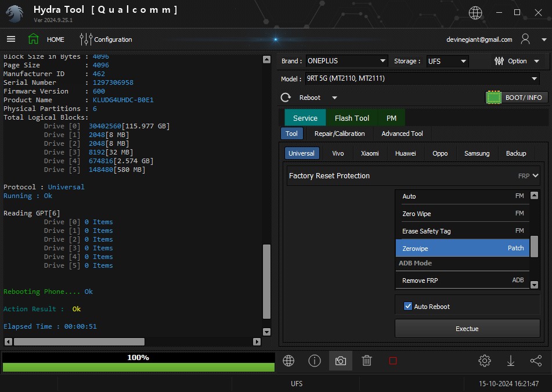
Task: Select the Samsung brand tab
Action: [x=477, y=153]
